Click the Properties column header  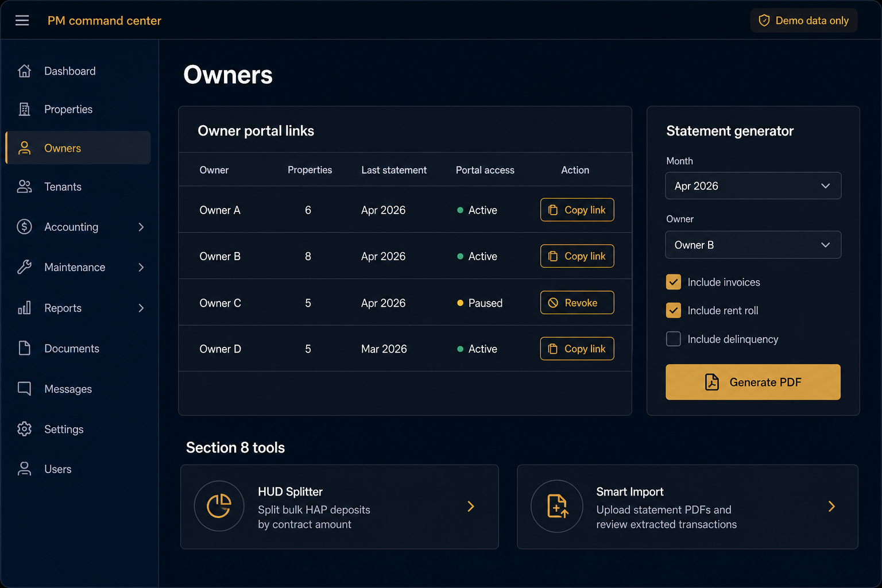pyautogui.click(x=310, y=170)
